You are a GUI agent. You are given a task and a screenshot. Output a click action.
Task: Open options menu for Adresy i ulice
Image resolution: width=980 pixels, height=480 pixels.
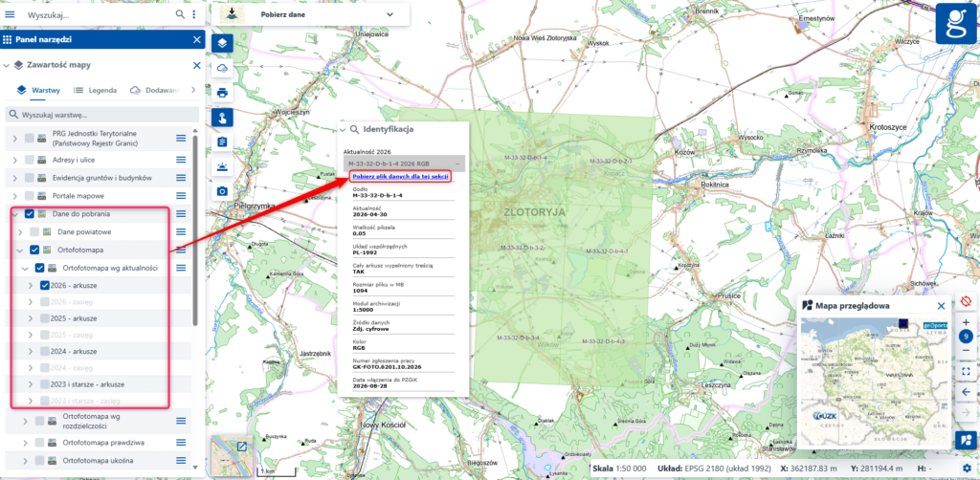[181, 160]
